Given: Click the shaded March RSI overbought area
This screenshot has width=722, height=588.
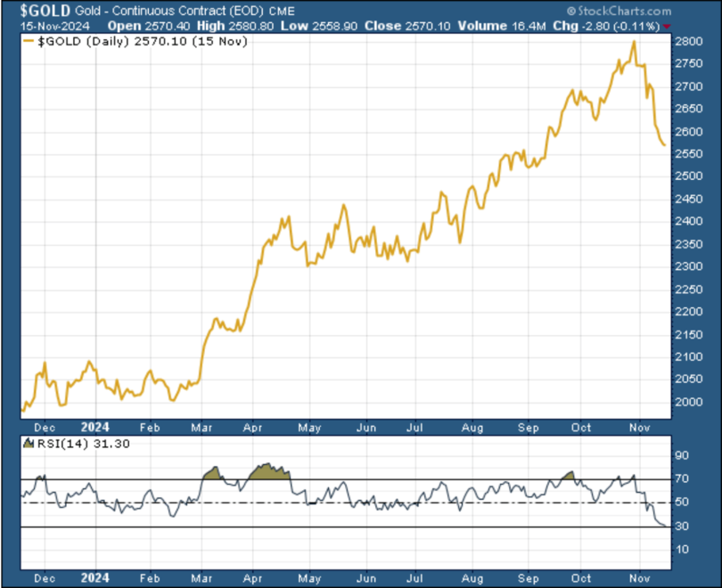Looking at the screenshot, I should click(x=212, y=474).
